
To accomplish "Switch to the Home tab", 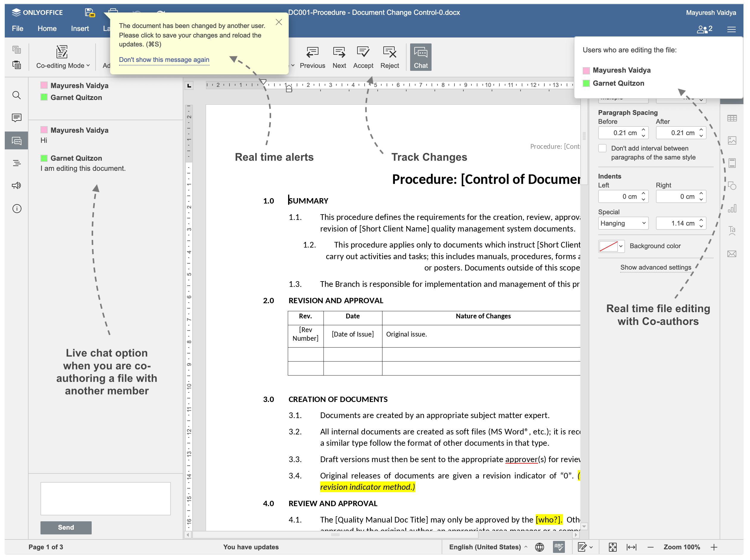I will (47, 29).
